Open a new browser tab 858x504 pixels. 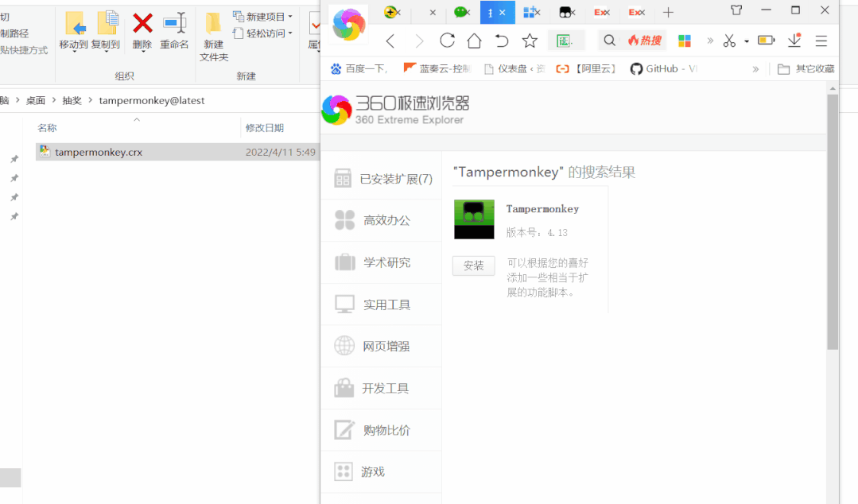click(668, 12)
